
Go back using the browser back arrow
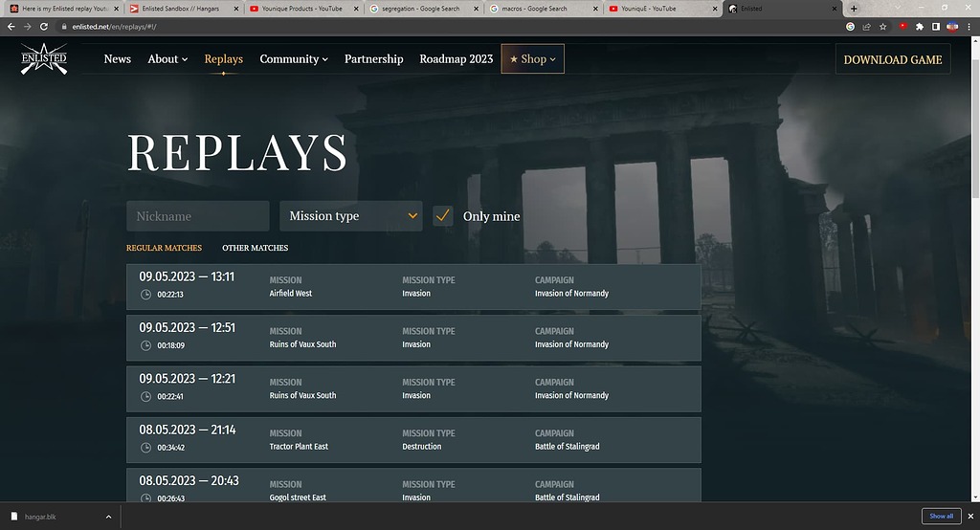click(x=11, y=27)
